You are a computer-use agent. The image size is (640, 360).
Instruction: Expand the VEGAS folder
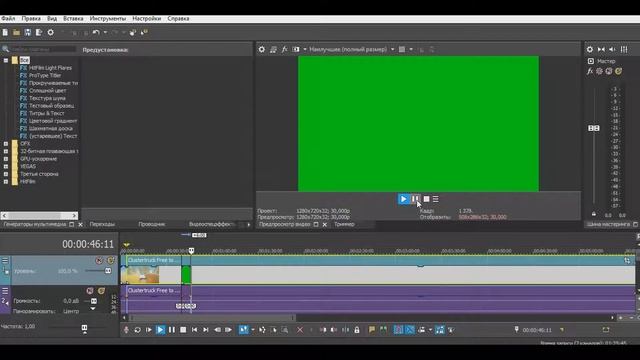coord(6,167)
